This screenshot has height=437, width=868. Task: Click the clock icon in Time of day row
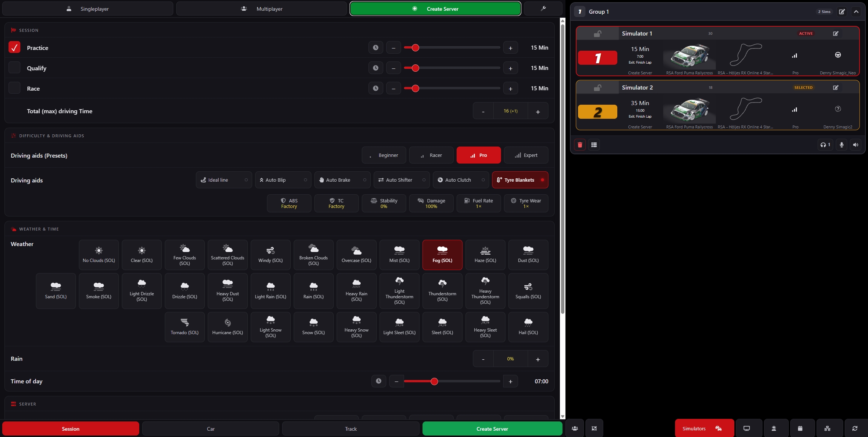378,381
